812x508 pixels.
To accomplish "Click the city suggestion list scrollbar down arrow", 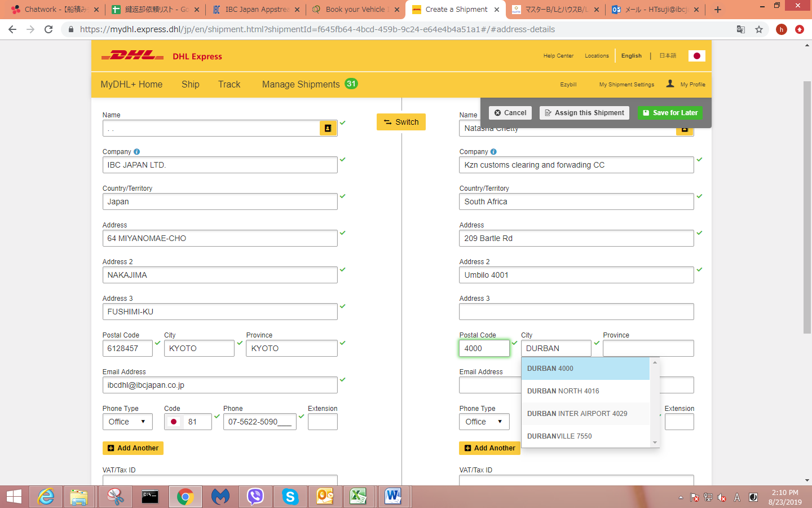I will [x=655, y=443].
